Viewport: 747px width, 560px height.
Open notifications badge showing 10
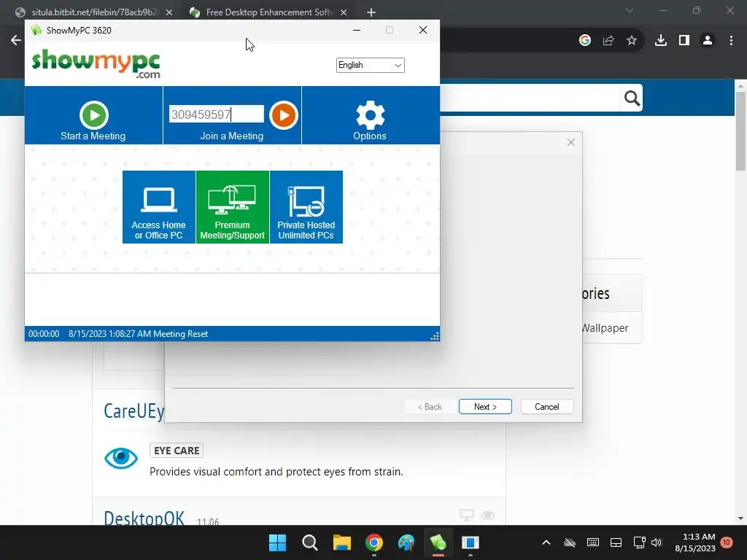click(727, 542)
